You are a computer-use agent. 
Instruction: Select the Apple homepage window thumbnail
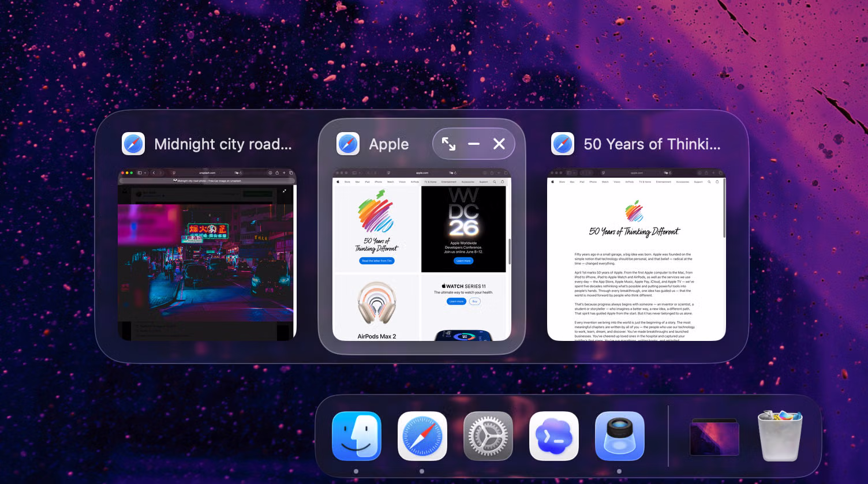(422, 254)
